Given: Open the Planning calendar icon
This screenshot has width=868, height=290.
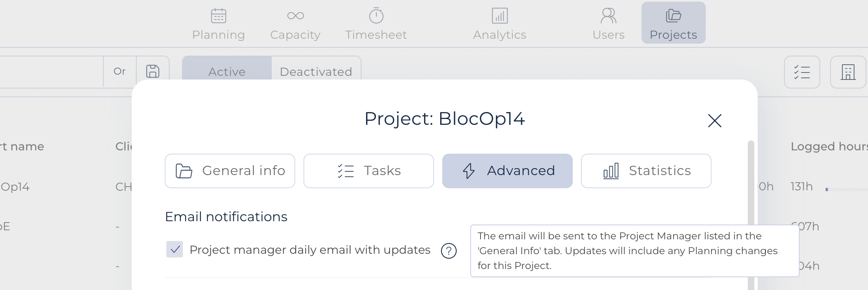Looking at the screenshot, I should tap(218, 16).
